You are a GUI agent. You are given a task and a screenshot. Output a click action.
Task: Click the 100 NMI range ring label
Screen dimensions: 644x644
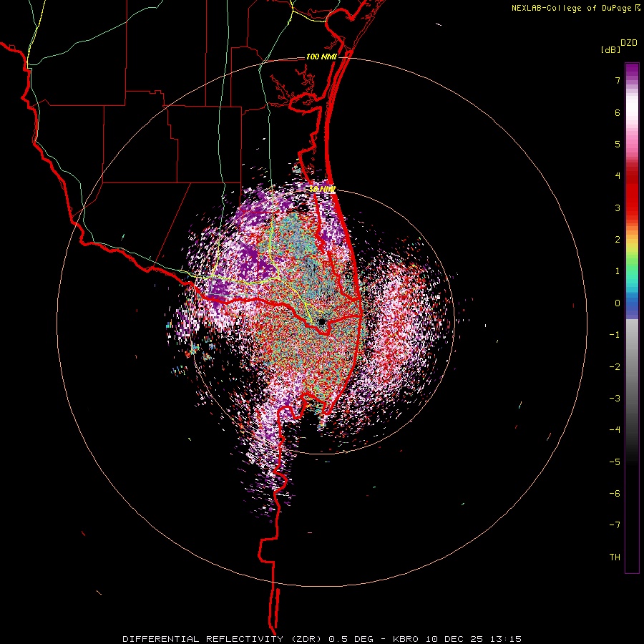321,57
